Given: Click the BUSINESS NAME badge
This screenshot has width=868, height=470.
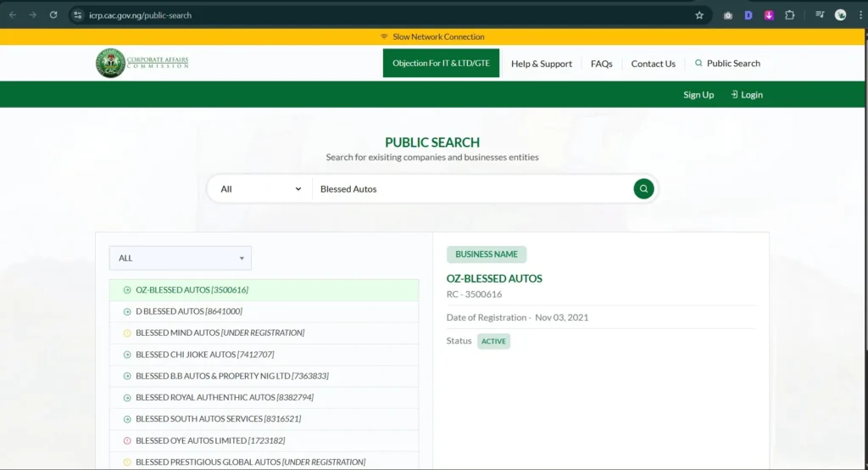Looking at the screenshot, I should pyautogui.click(x=487, y=255).
